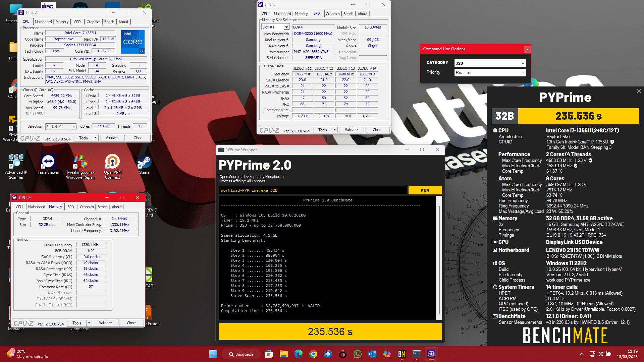Open Microsoft Edge from the taskbar
The width and height of the screenshot is (644, 362).
tap(299, 354)
